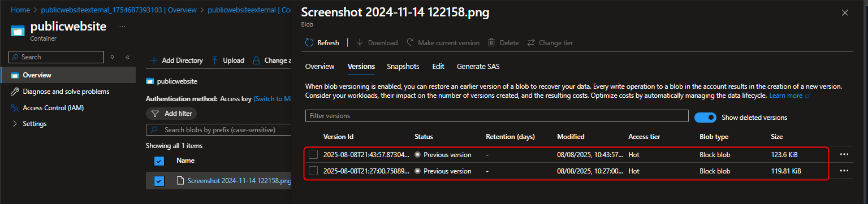This screenshot has width=868, height=204.
Task: Click the 119.81 KiB size cell
Action: point(786,171)
